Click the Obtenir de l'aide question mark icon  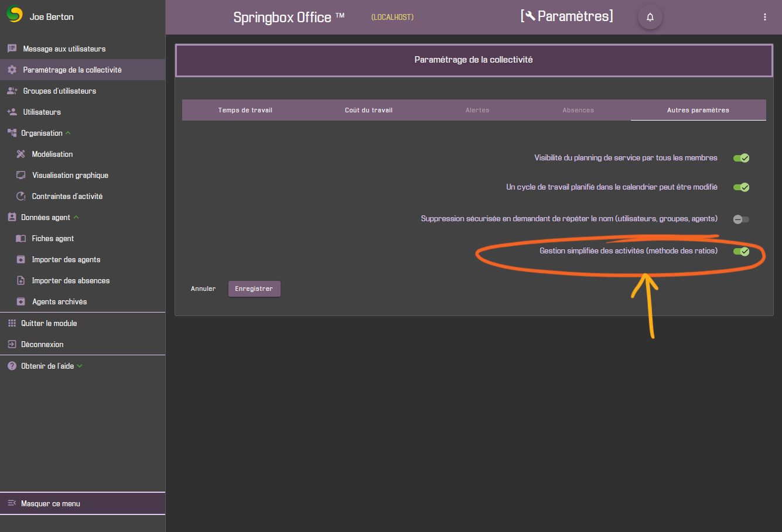tap(12, 366)
